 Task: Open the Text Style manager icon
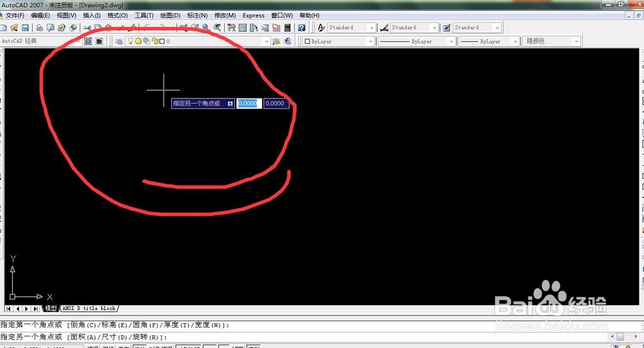point(321,28)
